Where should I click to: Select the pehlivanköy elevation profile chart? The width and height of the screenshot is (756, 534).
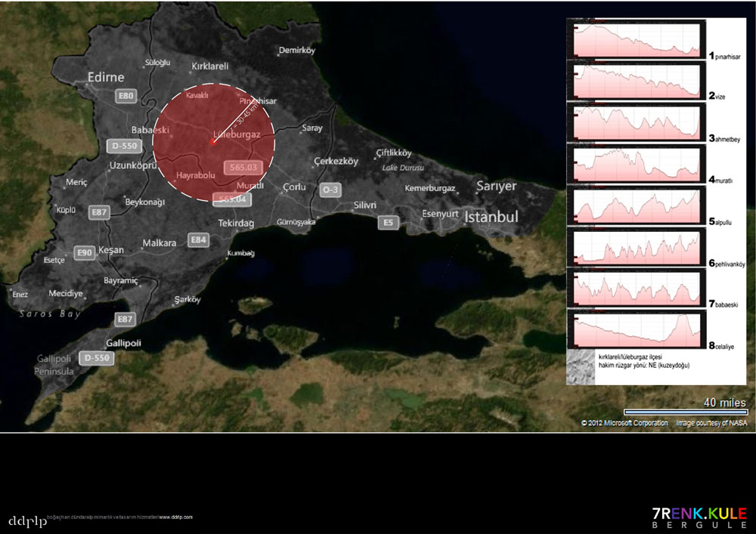click(637, 247)
